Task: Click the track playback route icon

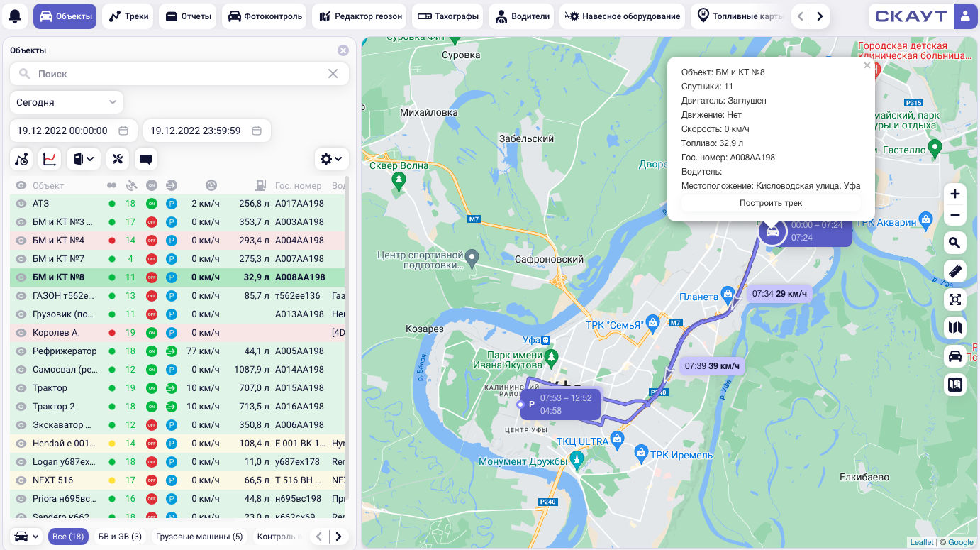Action: [x=21, y=159]
